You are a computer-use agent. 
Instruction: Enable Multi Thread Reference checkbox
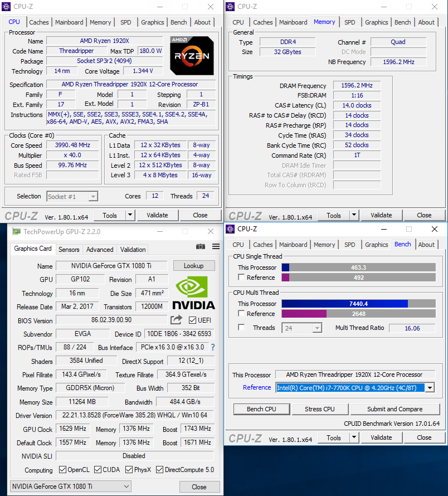click(x=241, y=313)
